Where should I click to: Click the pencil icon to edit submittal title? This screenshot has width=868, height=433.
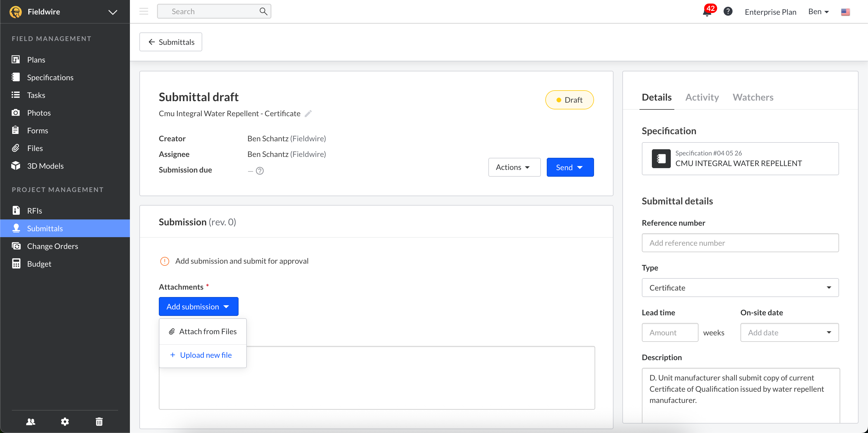click(308, 114)
